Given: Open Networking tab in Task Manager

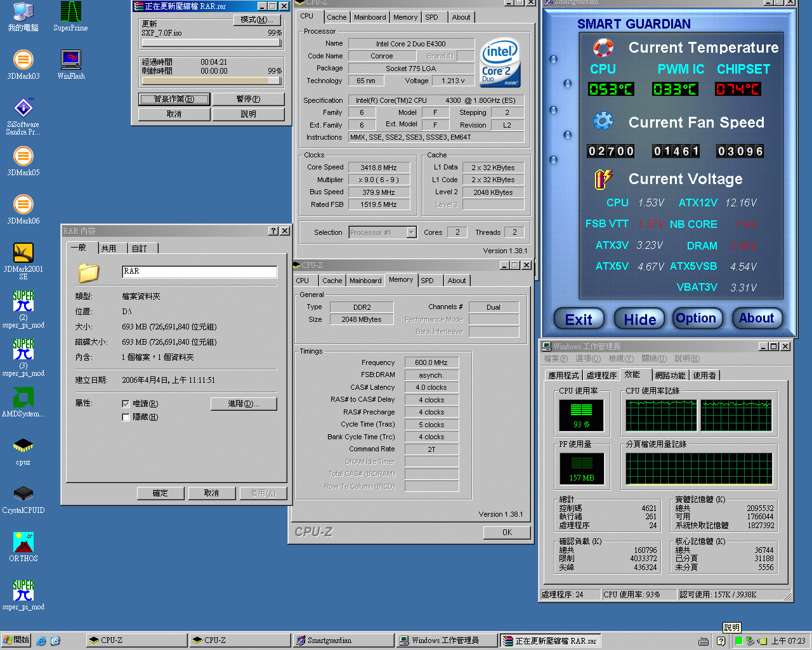Looking at the screenshot, I should click(x=670, y=376).
